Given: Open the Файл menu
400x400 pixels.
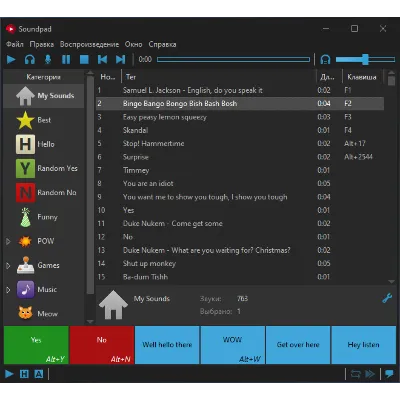Looking at the screenshot, I should coord(15,44).
